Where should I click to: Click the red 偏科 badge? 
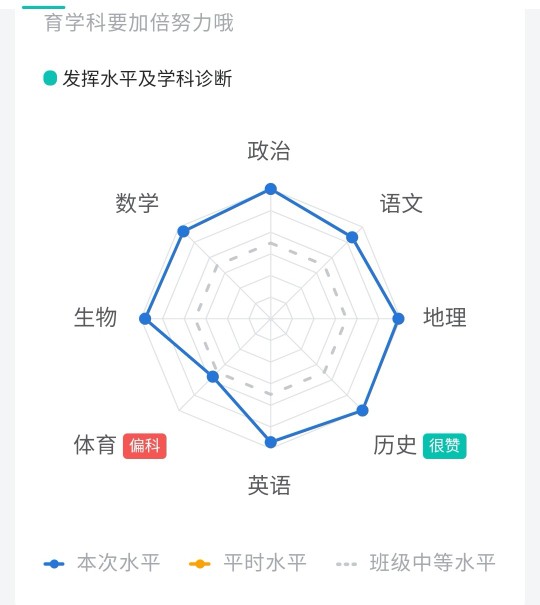(x=145, y=446)
